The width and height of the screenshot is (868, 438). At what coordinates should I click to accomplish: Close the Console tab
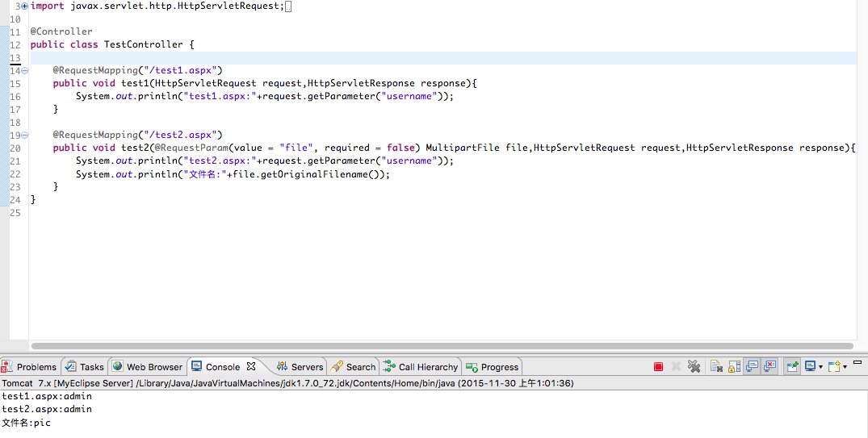[251, 366]
